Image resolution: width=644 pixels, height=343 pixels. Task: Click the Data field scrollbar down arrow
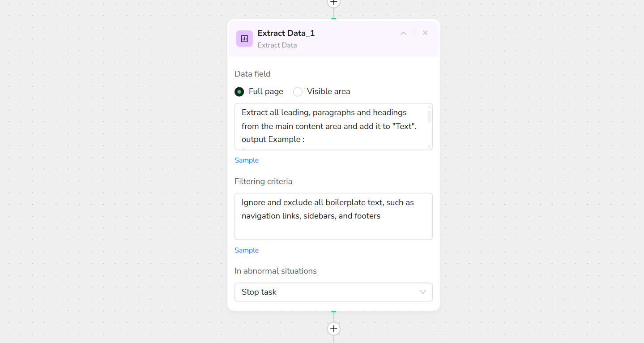point(429,146)
